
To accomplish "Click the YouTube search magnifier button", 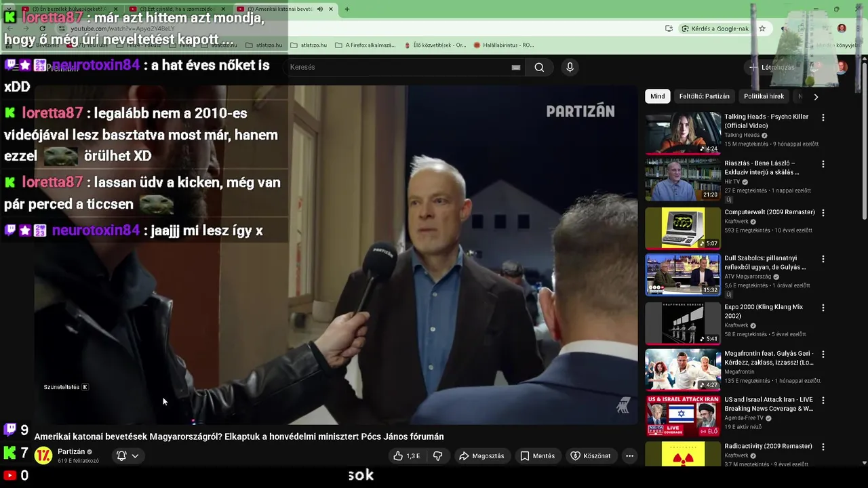I will (x=539, y=67).
